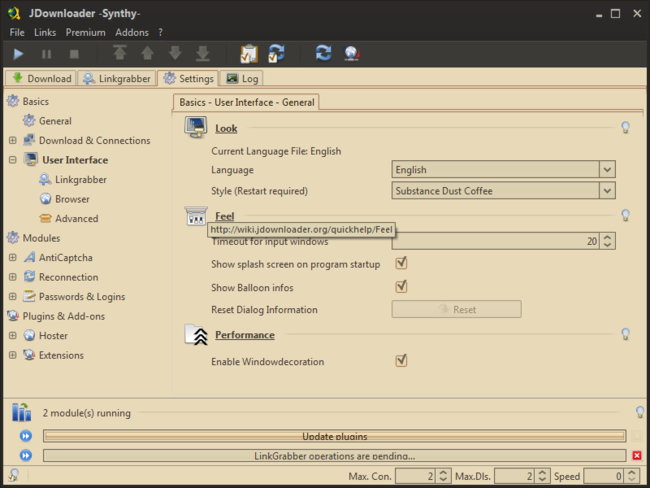Click the Timeout for input windows stepper
The height and width of the screenshot is (488, 650).
[607, 241]
